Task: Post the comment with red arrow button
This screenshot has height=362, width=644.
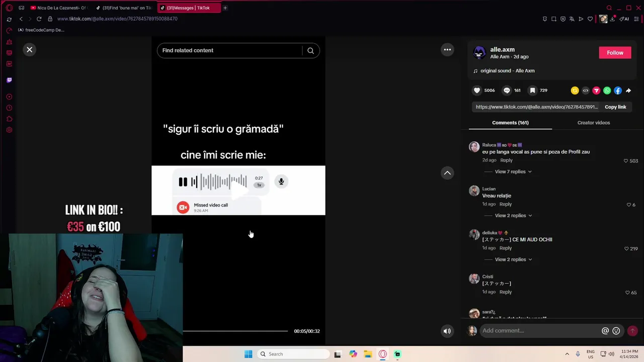Action: click(632, 331)
